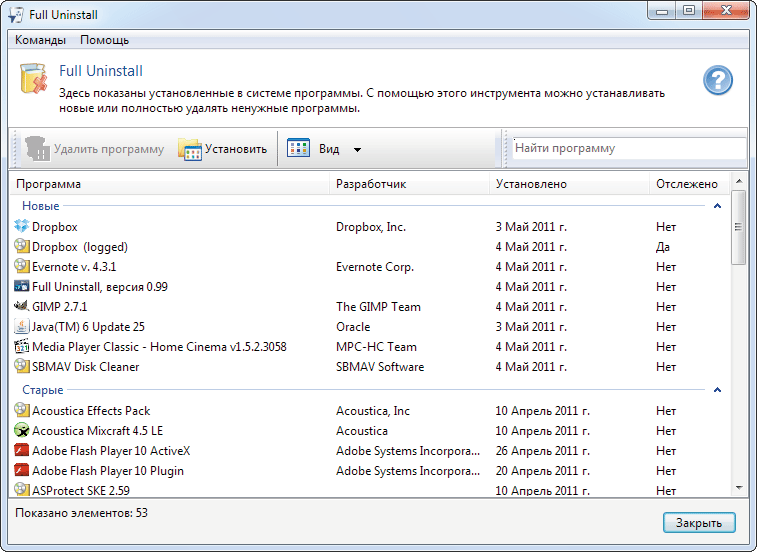Viewport: 757px width, 552px height.
Task: Select Media Player Classic icon
Action: coord(22,347)
